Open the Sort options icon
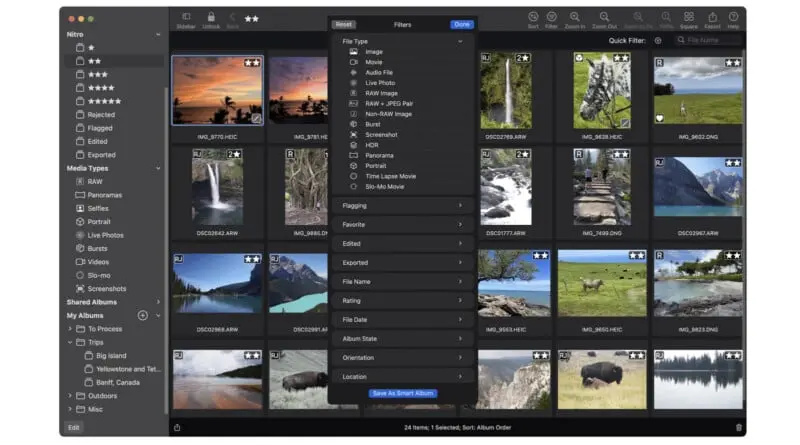 pyautogui.click(x=533, y=17)
